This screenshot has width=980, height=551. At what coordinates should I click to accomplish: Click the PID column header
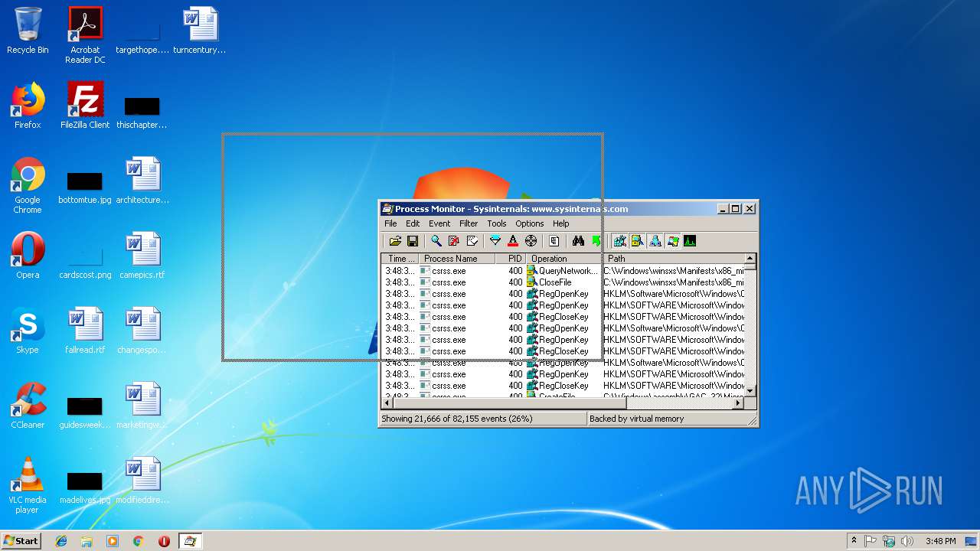click(x=511, y=259)
